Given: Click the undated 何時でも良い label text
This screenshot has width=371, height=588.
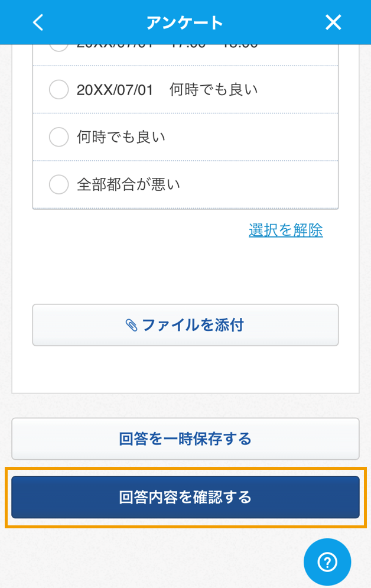Looking at the screenshot, I should pos(121,137).
